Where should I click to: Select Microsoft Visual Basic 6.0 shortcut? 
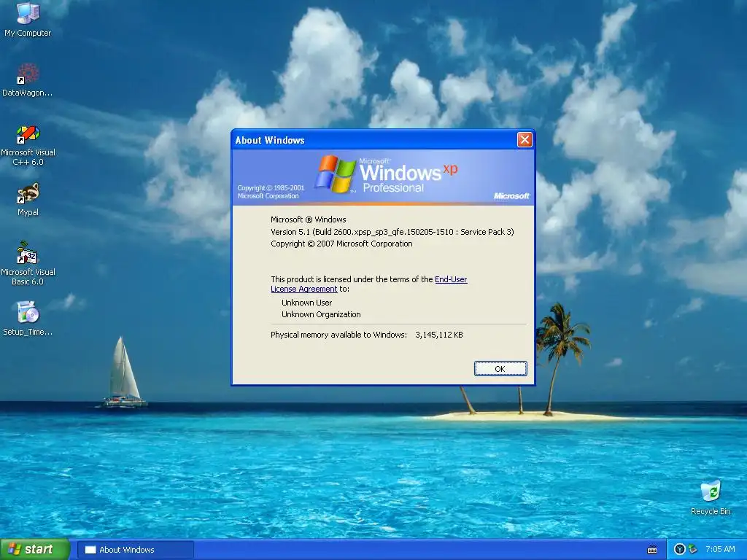tap(28, 263)
